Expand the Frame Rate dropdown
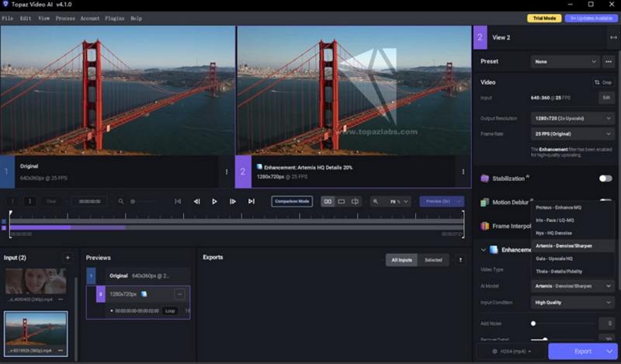Screen dimensions: 621x364 click(572, 133)
